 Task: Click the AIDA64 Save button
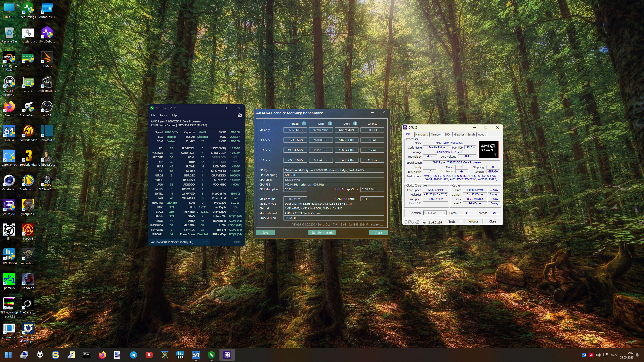[265, 233]
